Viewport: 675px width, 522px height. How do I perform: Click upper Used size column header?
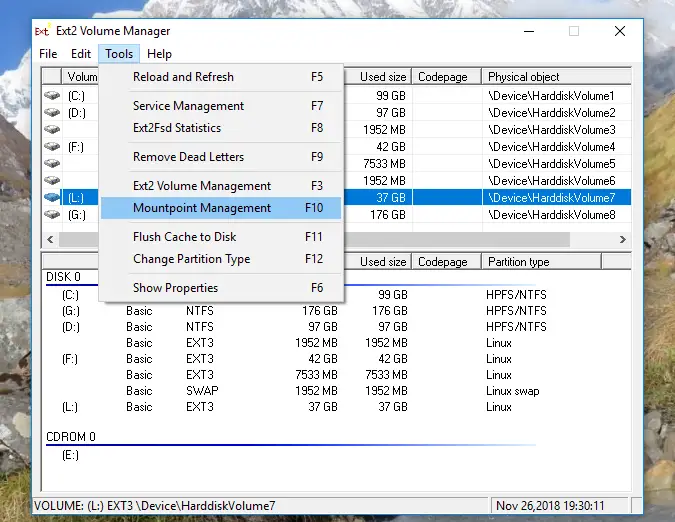pyautogui.click(x=378, y=77)
